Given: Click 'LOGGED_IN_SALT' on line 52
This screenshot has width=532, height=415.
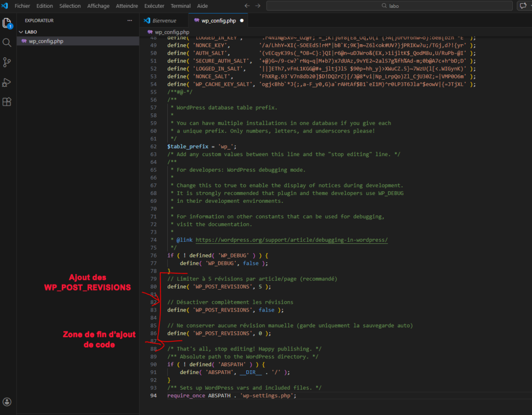Looking at the screenshot, I should coord(219,69).
